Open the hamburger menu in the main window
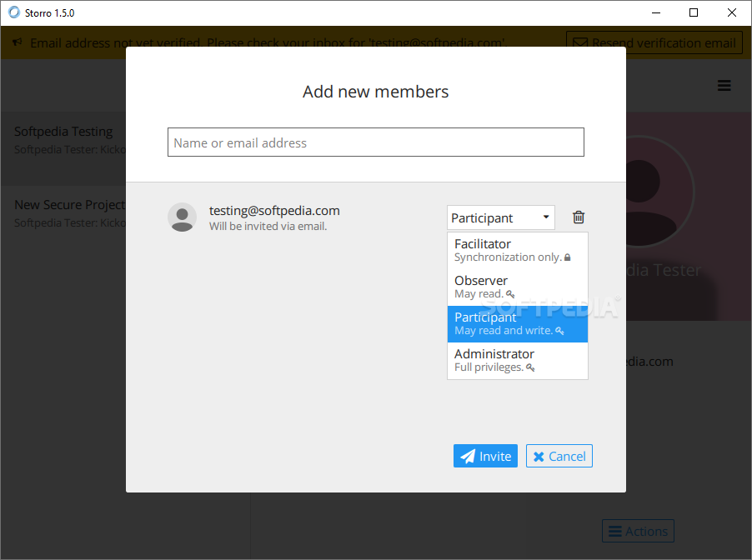Viewport: 752px width, 560px height. pos(724,85)
